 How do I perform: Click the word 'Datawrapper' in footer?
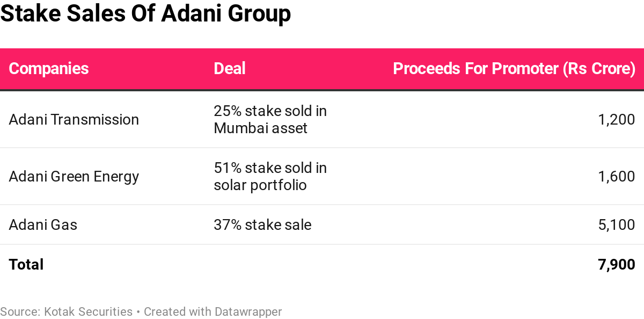coord(248,311)
